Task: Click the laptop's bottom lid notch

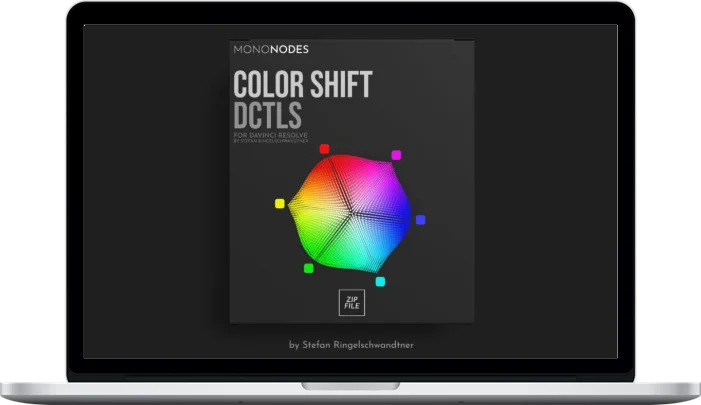Action: coord(350,385)
